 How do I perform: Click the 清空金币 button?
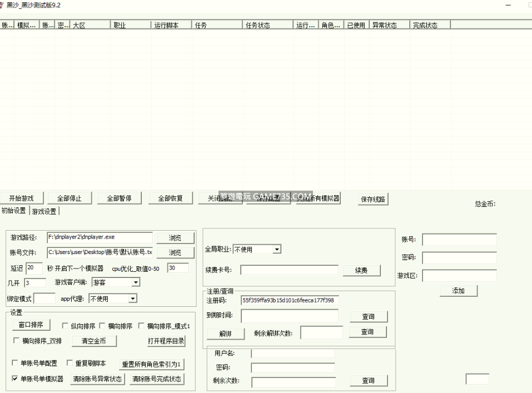click(x=94, y=341)
